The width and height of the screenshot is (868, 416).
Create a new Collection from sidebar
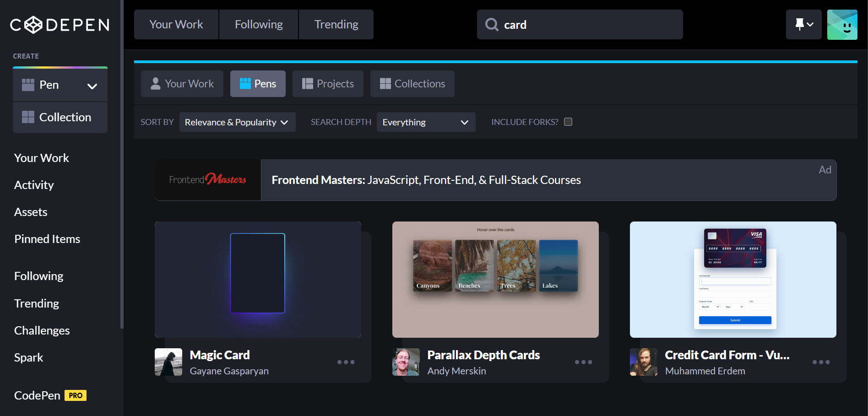coord(60,117)
